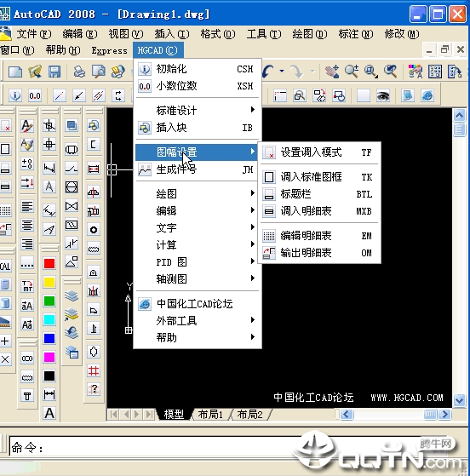
Task: Pick the yellow color swatch
Action: tap(49, 282)
